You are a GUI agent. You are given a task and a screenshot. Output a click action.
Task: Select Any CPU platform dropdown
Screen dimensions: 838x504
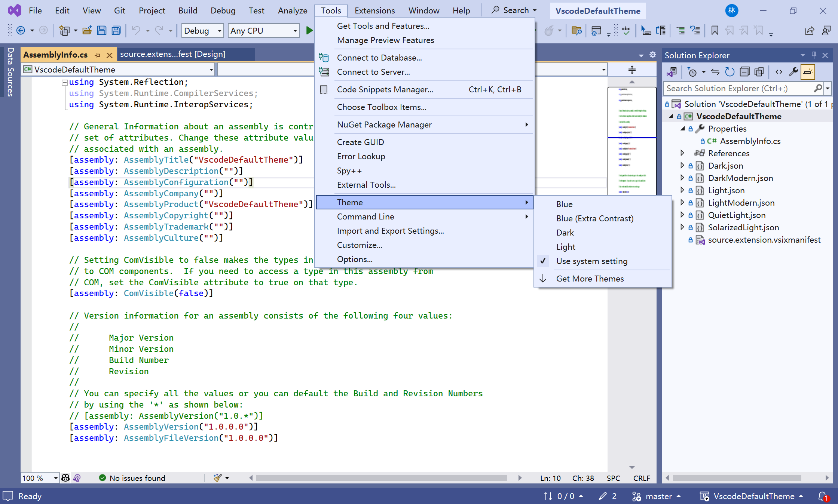pyautogui.click(x=263, y=31)
